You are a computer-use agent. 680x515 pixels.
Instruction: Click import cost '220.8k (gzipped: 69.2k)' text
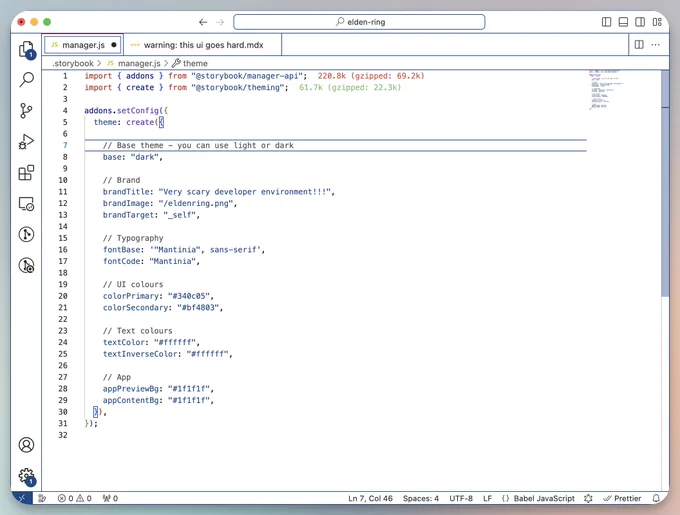[371, 76]
